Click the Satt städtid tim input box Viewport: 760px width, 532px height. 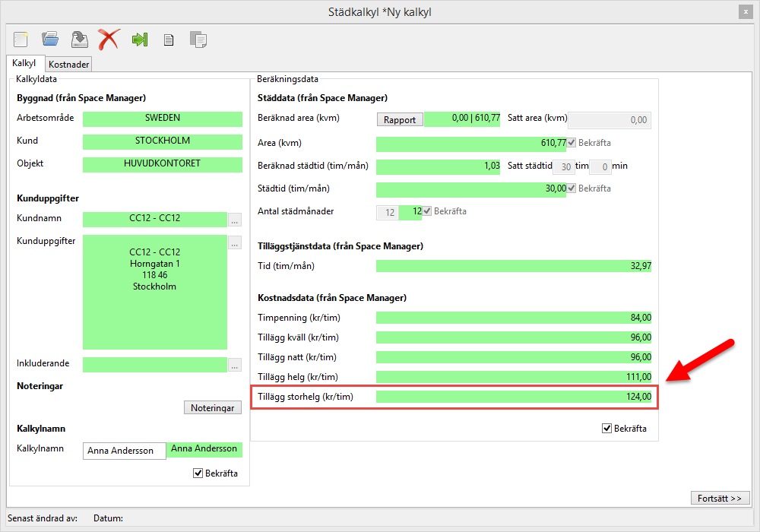pos(564,166)
